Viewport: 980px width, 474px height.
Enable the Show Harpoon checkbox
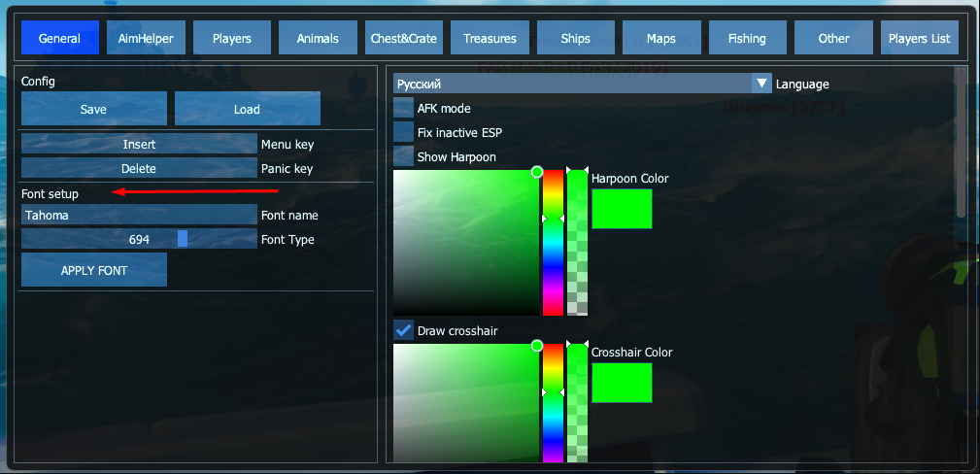coord(403,156)
